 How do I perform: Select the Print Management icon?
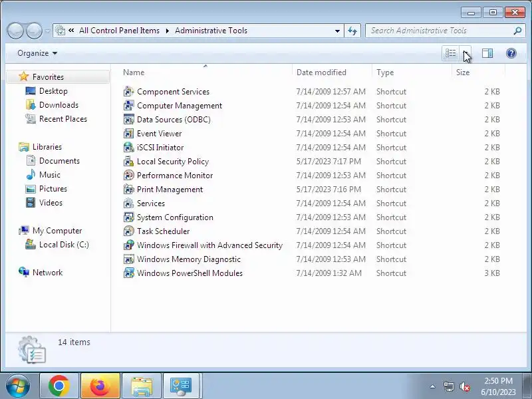click(128, 190)
